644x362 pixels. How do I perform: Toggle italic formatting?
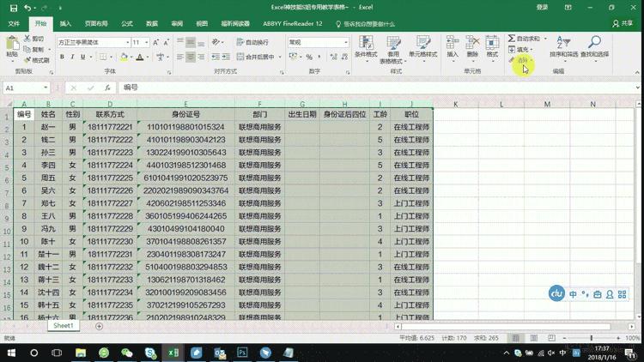click(x=72, y=57)
